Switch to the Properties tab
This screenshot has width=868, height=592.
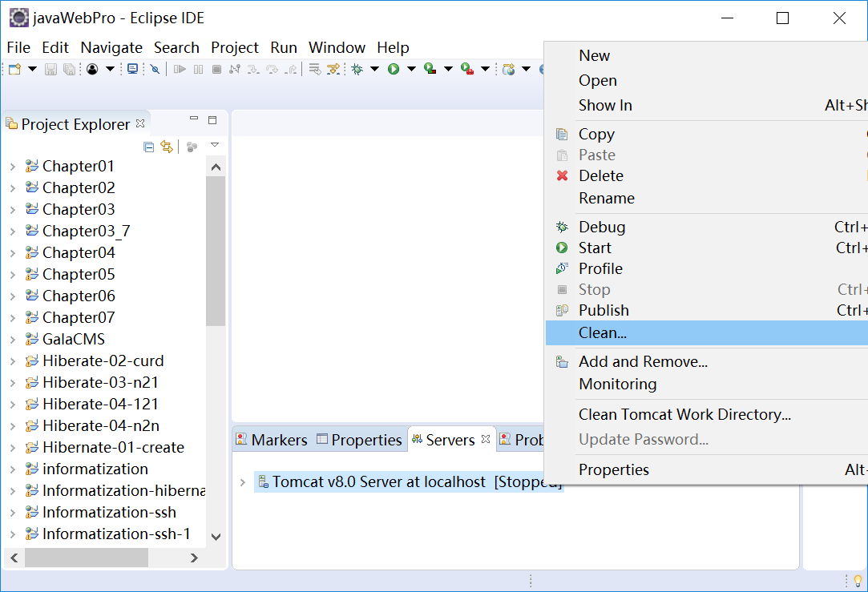click(x=359, y=440)
